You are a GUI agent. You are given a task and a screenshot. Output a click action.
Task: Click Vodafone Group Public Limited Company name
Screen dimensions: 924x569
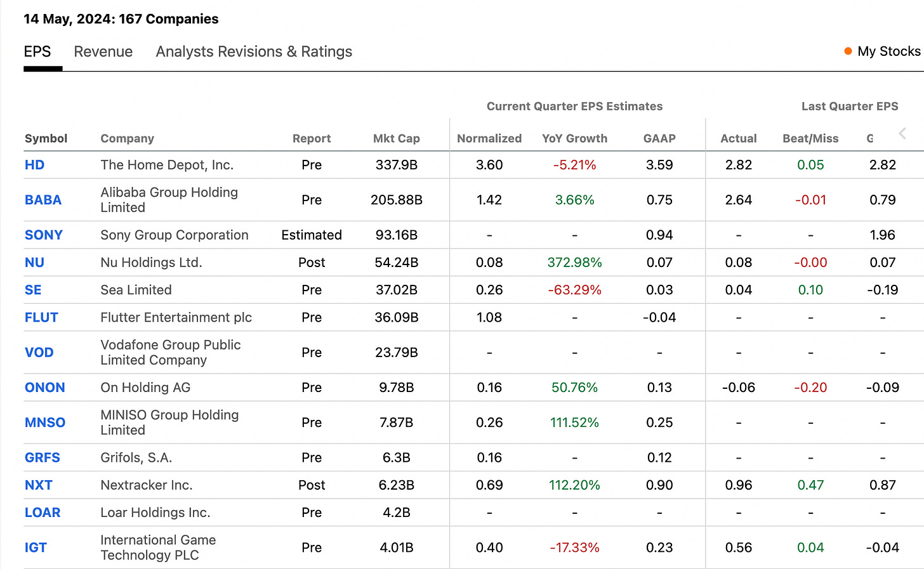click(171, 352)
